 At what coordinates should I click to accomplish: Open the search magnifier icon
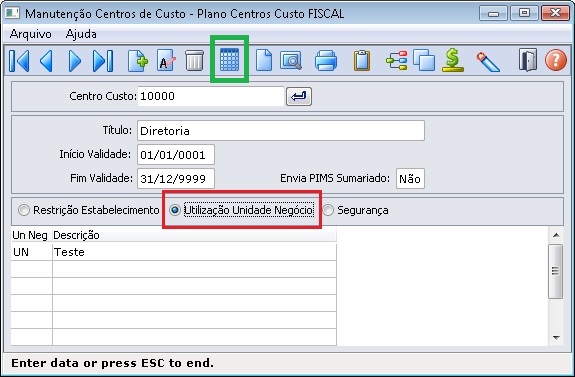[x=291, y=61]
